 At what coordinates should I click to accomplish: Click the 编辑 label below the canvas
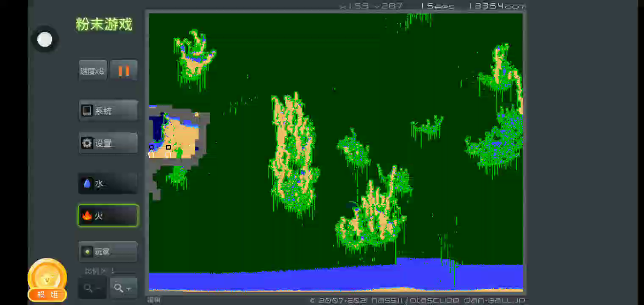153,300
